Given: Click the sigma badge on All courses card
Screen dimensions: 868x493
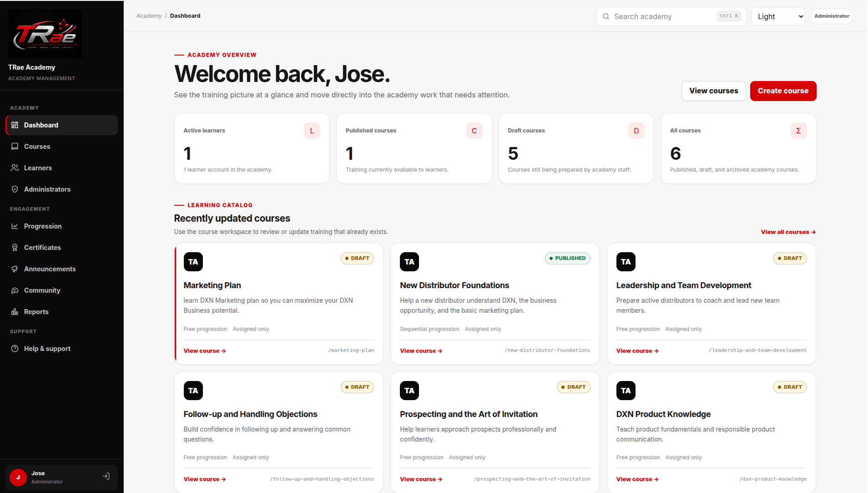Looking at the screenshot, I should click(x=799, y=131).
